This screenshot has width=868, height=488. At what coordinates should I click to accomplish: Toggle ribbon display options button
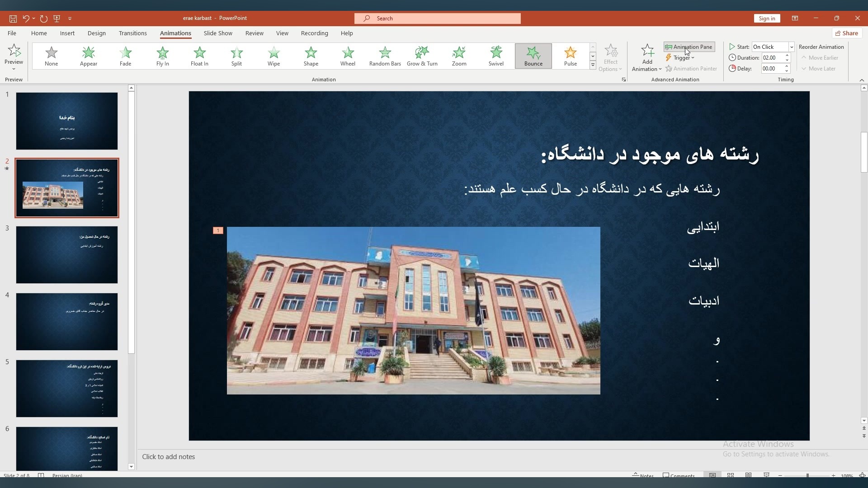click(794, 19)
